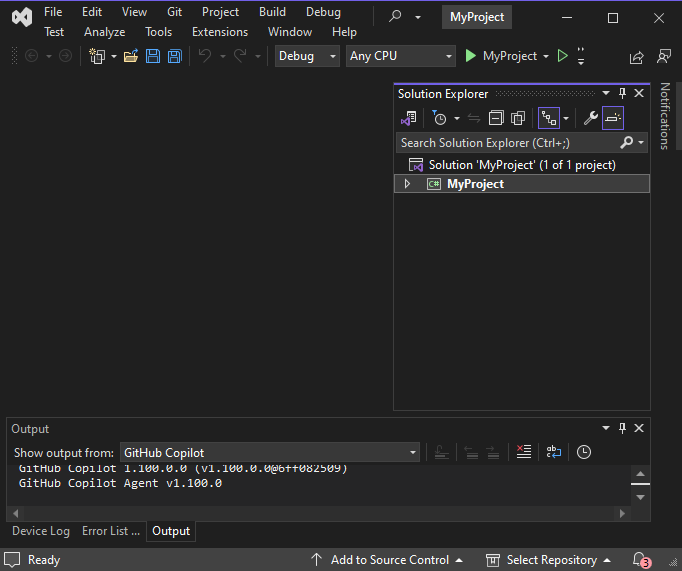Click the Search Solution Explorer field
The image size is (682, 571).
pyautogui.click(x=505, y=143)
